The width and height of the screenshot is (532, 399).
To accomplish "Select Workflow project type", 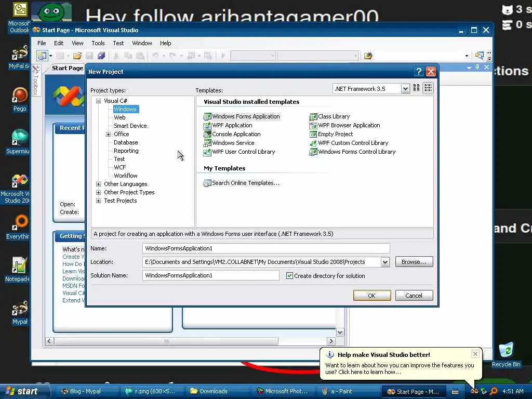I will pyautogui.click(x=126, y=176).
